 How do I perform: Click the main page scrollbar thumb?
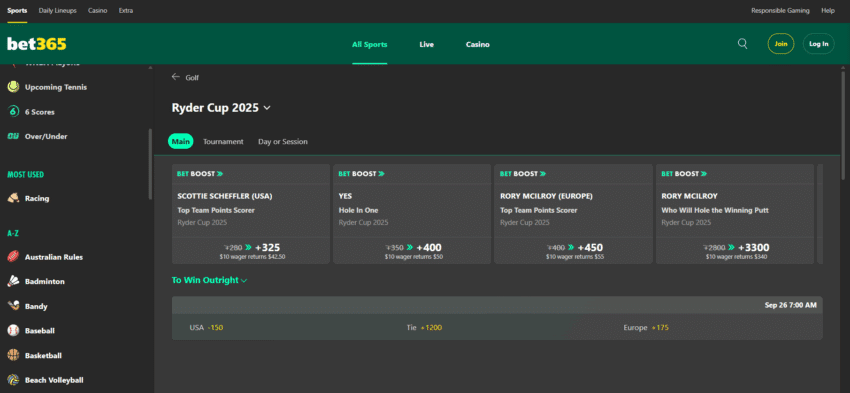point(842,125)
